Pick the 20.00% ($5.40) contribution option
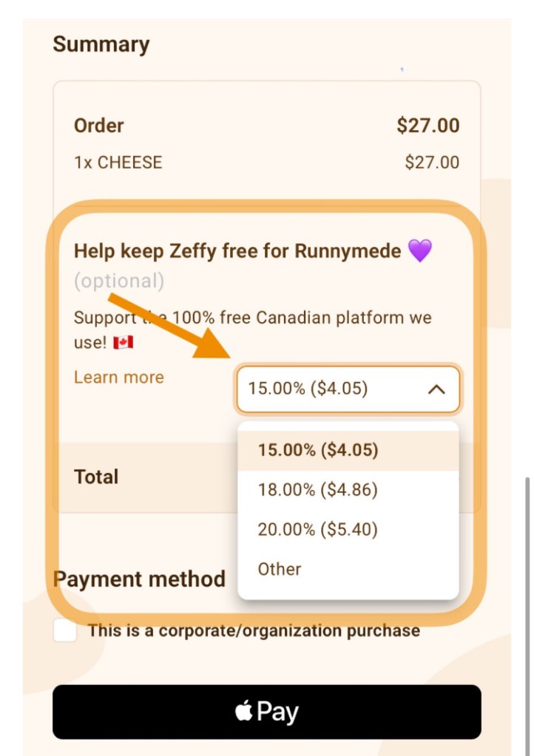The height and width of the screenshot is (756, 534). (x=318, y=529)
